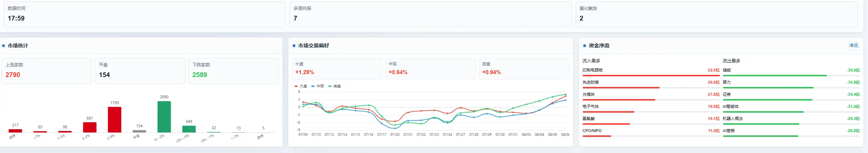This screenshot has width=868, height=153.
Task: Click the -28.8亿 outflow value
Action: point(853,131)
